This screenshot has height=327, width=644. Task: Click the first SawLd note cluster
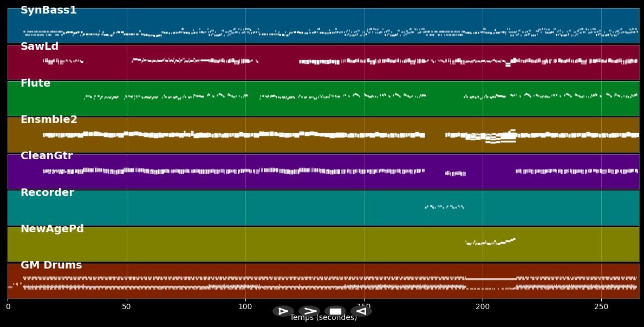(62, 61)
